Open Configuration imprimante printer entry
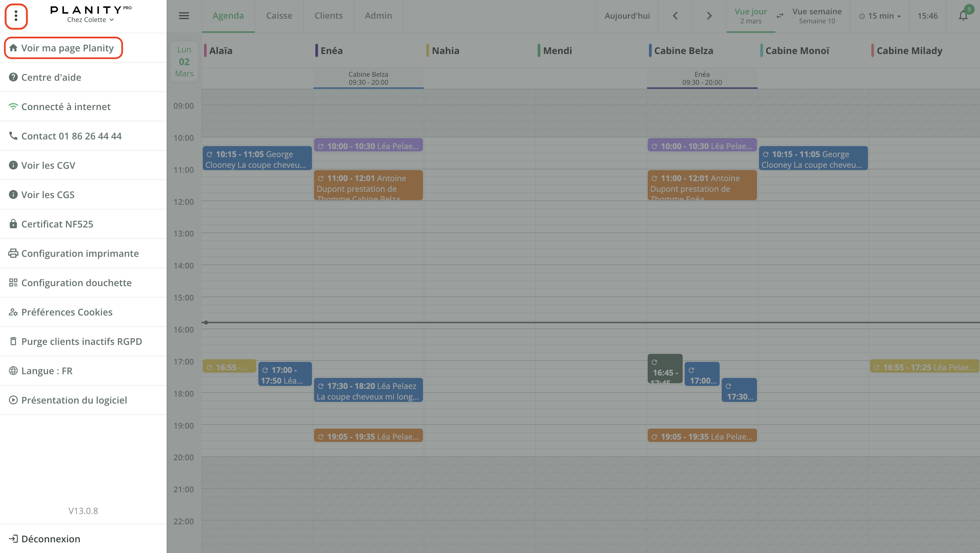This screenshot has height=553, width=980. [x=80, y=253]
